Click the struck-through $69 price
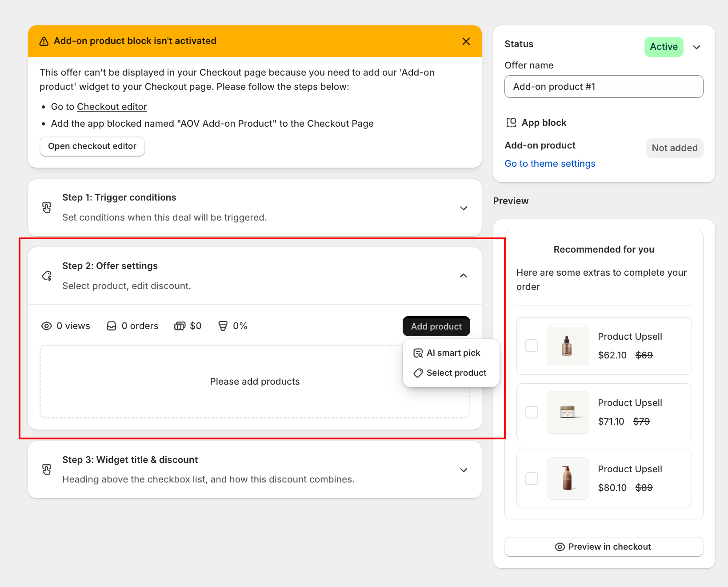 click(644, 355)
